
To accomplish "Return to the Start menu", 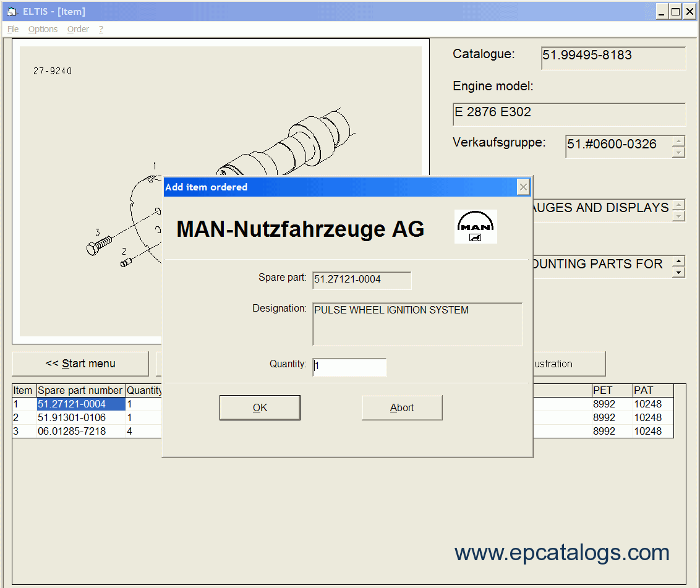I will pos(80,364).
